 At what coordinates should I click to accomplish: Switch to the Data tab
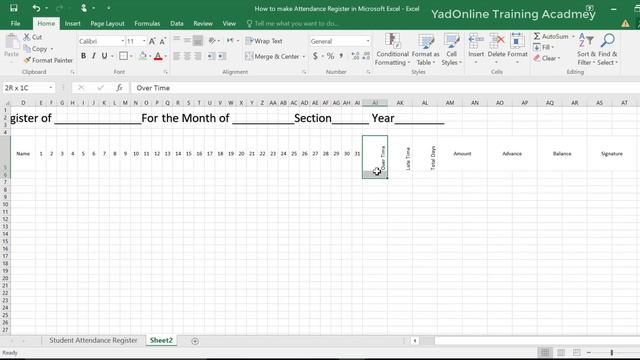click(176, 24)
